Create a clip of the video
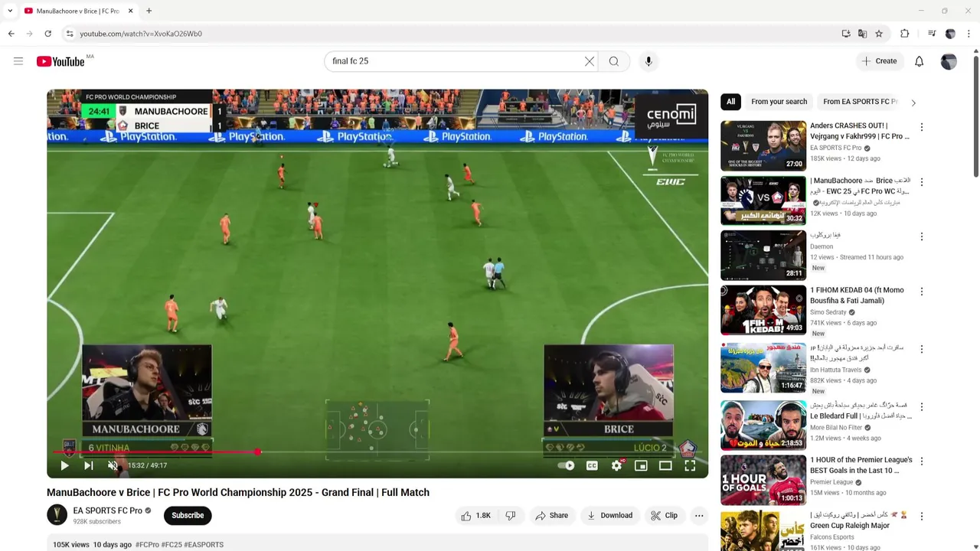The width and height of the screenshot is (980, 551). pyautogui.click(x=664, y=516)
